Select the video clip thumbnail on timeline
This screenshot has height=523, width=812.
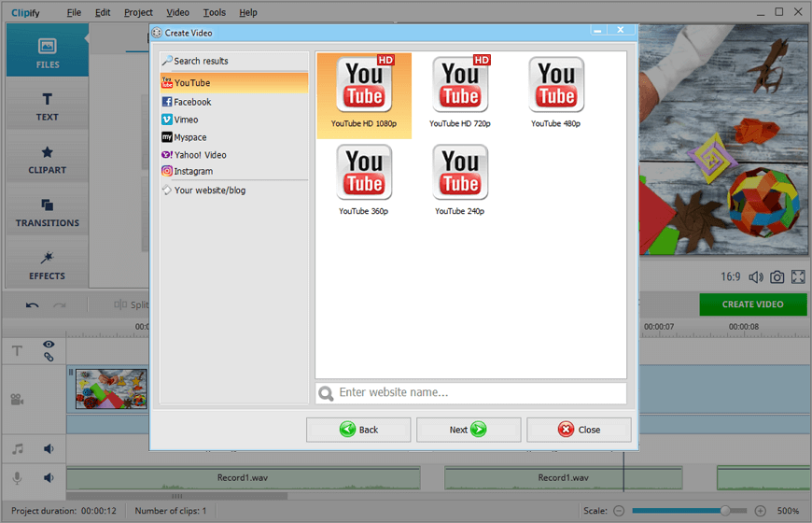[x=111, y=389]
